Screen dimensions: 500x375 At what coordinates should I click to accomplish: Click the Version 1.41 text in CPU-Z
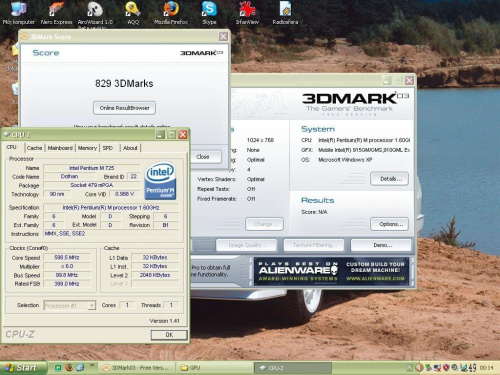coord(164,321)
